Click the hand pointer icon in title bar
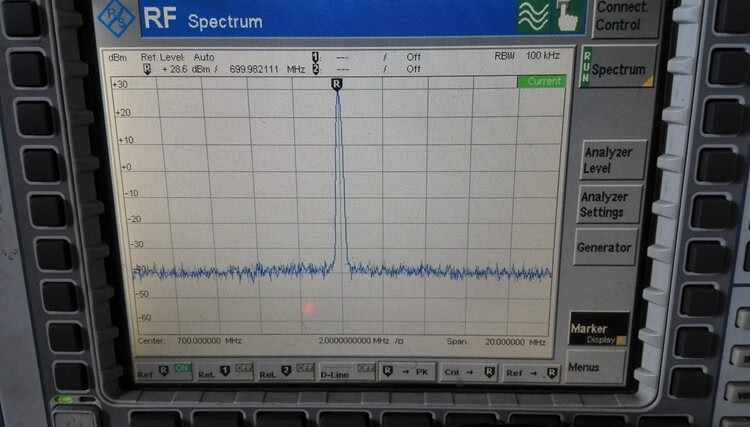 [568, 16]
